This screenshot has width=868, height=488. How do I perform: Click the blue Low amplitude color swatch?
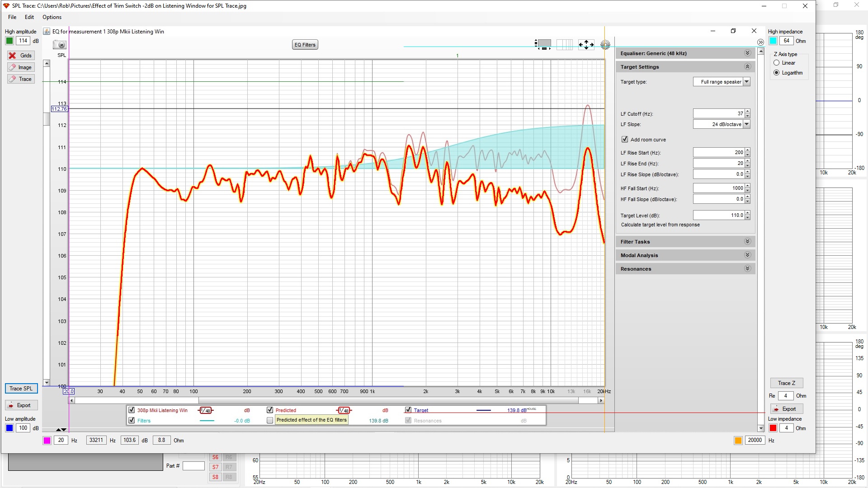point(9,428)
